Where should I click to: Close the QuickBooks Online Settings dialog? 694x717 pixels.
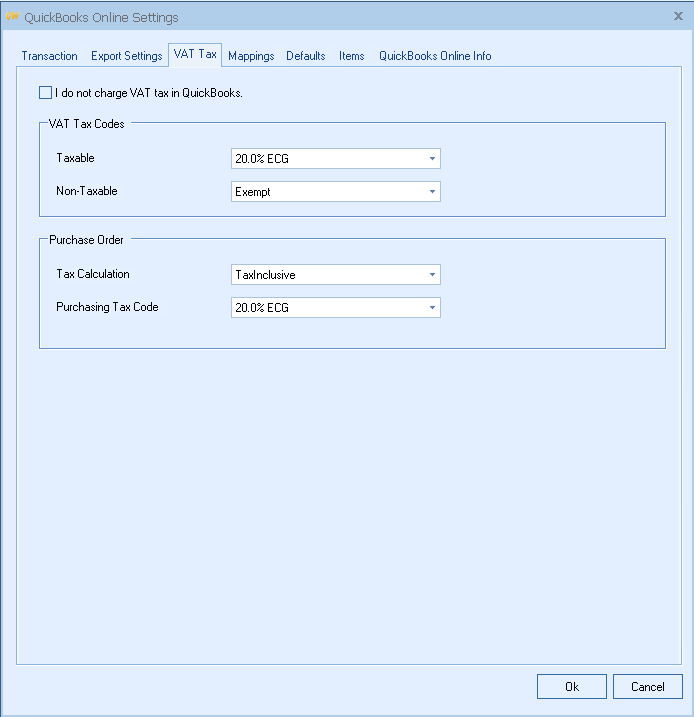(x=679, y=16)
